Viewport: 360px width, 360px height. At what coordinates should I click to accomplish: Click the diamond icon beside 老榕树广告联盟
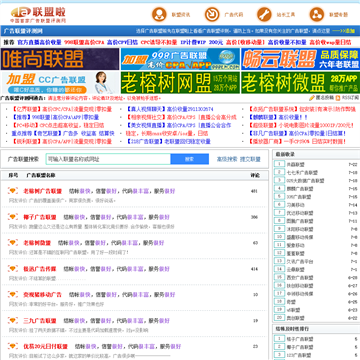coord(13,191)
